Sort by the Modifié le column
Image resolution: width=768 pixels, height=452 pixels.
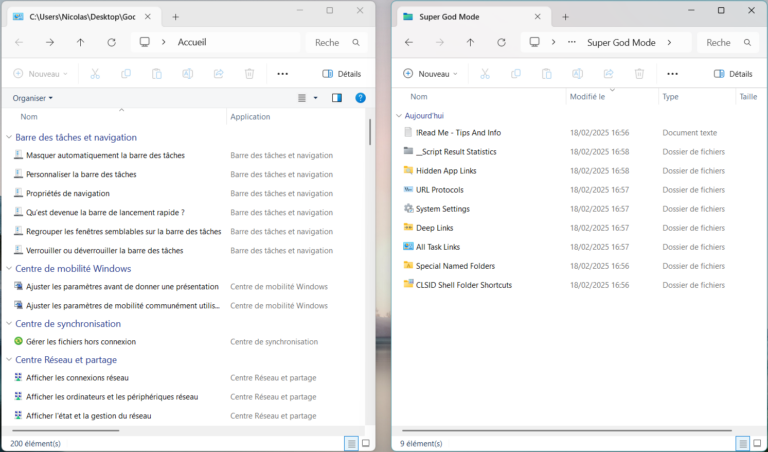[x=587, y=97]
